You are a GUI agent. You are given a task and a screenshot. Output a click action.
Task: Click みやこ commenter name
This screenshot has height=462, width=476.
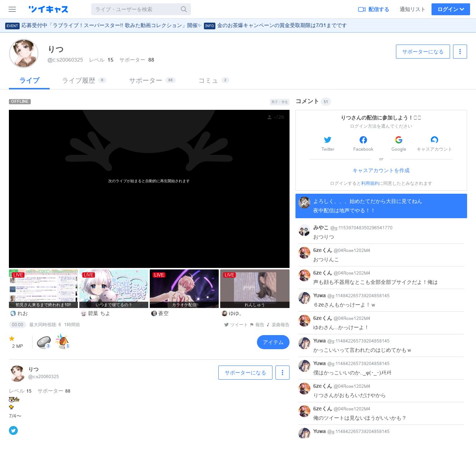pyautogui.click(x=321, y=227)
